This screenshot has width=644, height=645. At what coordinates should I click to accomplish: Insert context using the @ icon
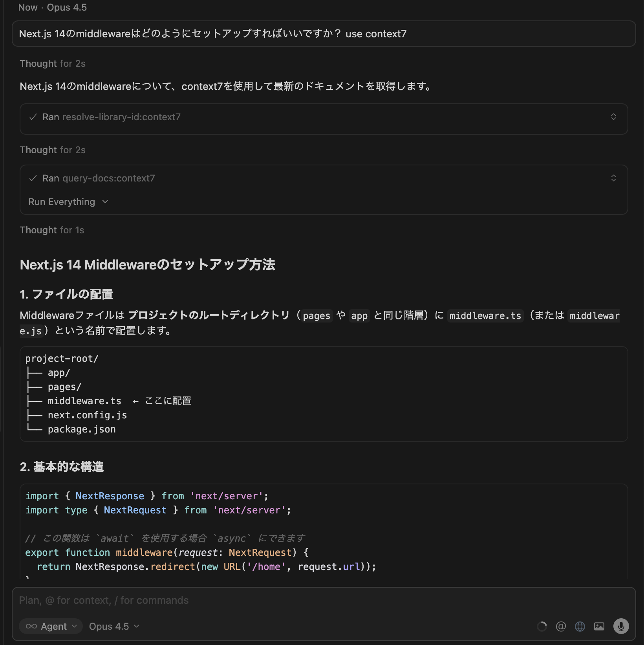(x=561, y=626)
